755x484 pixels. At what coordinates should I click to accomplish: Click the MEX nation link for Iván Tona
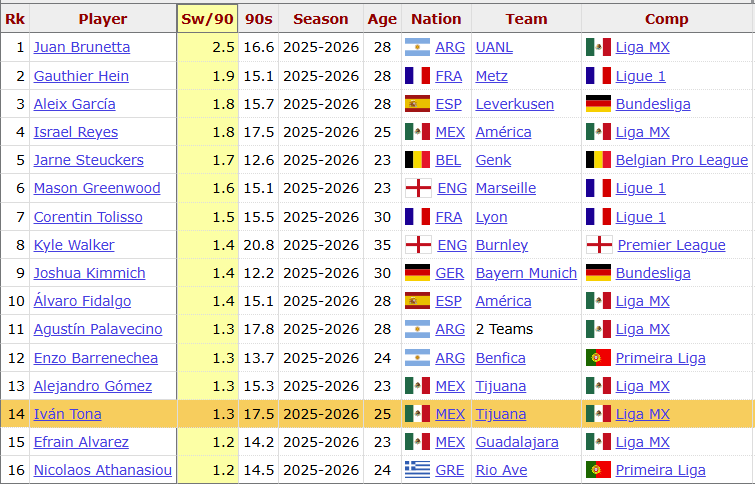coord(450,414)
